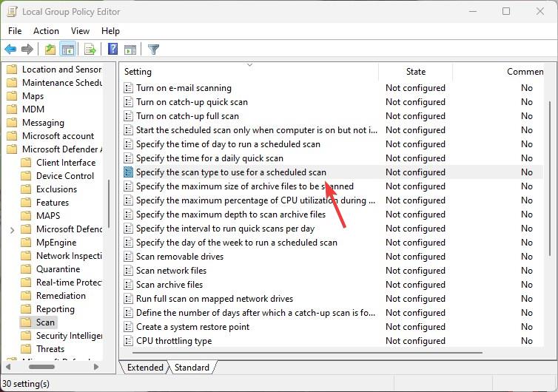Click the folder icon next to Quarantine
This screenshot has height=392, width=558.
click(26, 269)
